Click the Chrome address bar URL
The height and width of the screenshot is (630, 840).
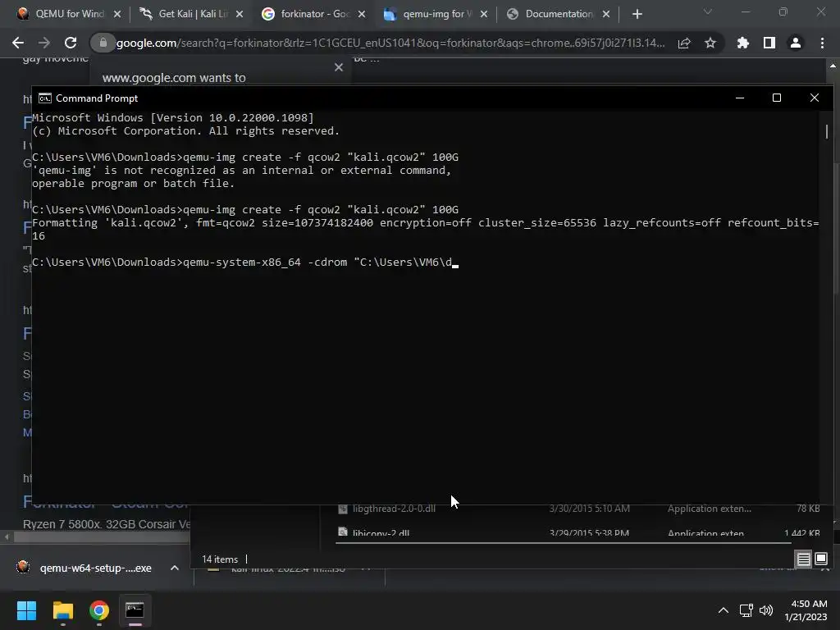click(390, 43)
